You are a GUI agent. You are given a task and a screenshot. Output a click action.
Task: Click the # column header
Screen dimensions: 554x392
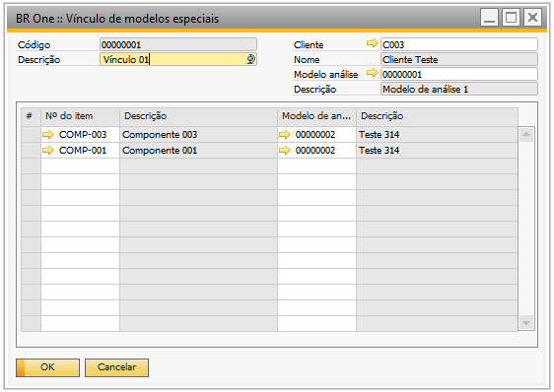[x=31, y=116]
